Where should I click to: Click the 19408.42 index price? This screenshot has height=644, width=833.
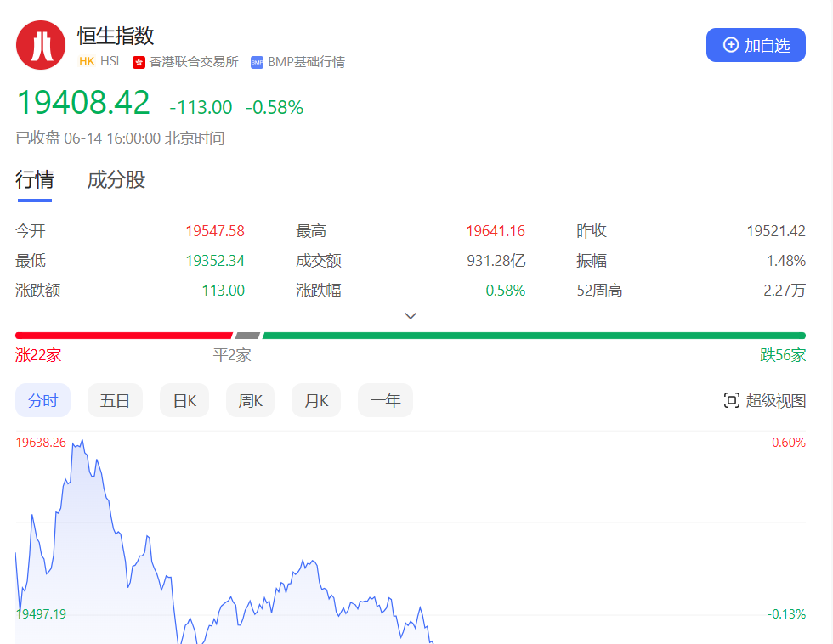83,103
